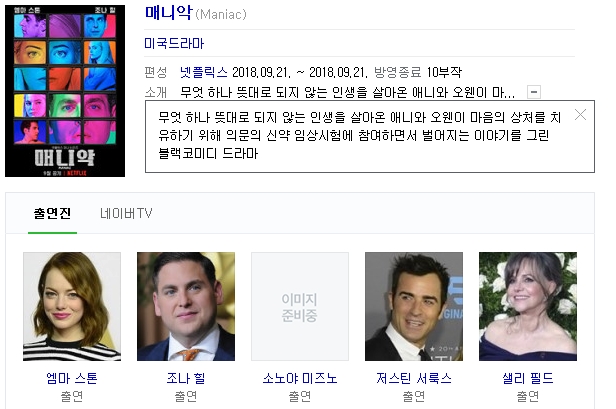Open 엠마 스톤's profile photo
This screenshot has height=409, width=616.
72,306
